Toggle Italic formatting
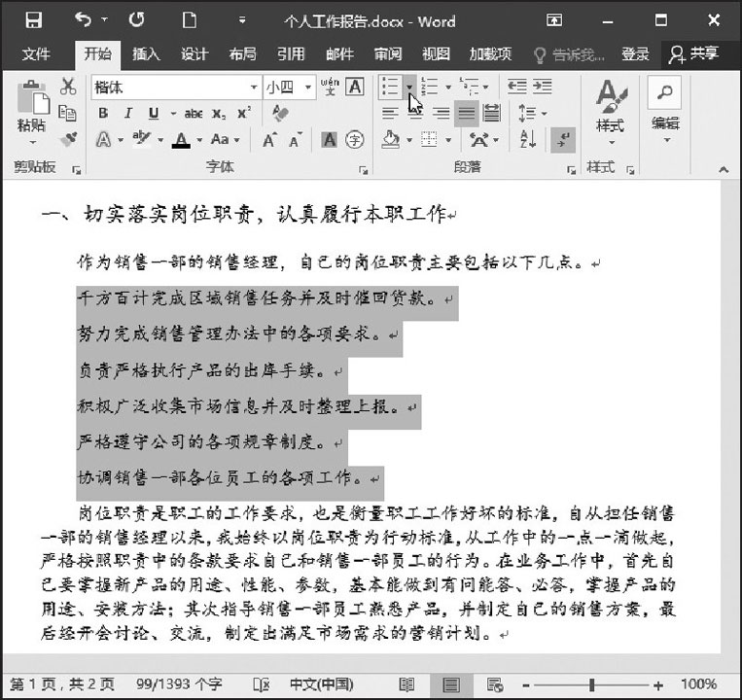 [x=127, y=114]
